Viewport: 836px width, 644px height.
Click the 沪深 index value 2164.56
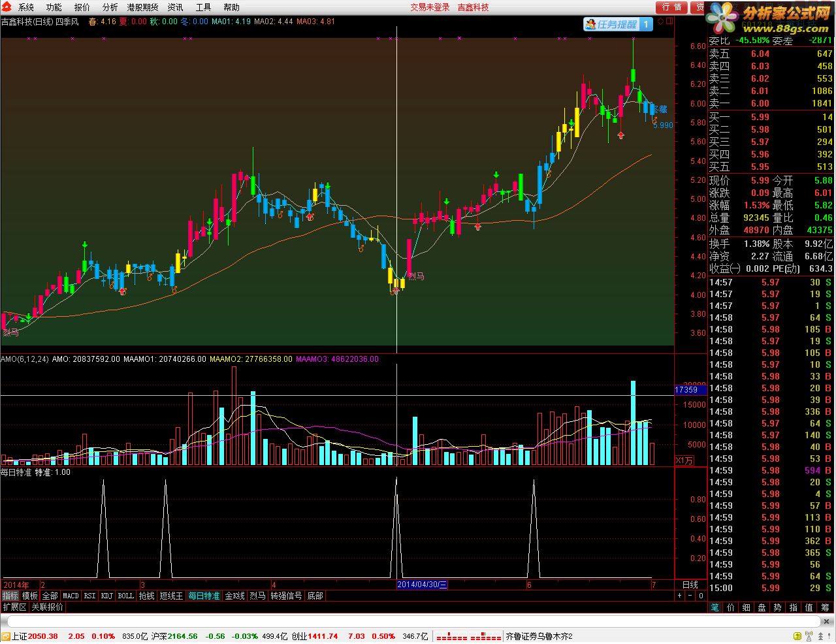coord(182,636)
